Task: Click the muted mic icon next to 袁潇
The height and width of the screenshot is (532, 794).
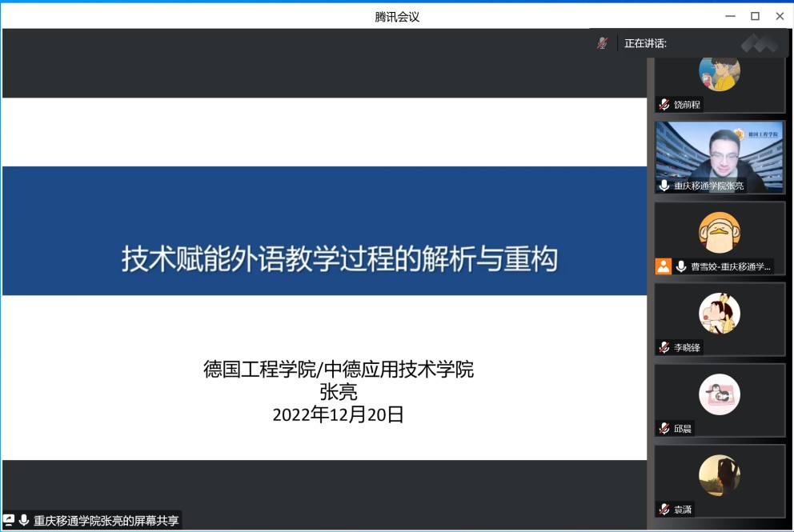Action: click(664, 509)
